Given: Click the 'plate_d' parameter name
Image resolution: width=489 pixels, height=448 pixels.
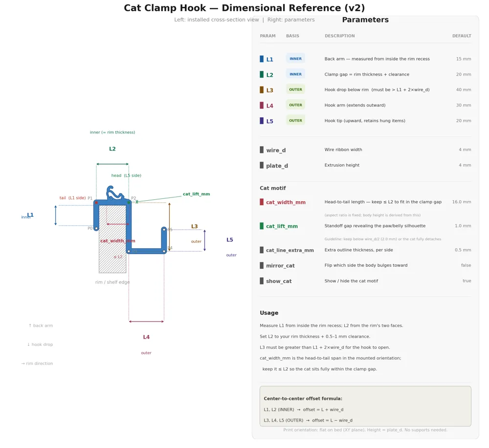Looking at the screenshot, I should [277, 166].
